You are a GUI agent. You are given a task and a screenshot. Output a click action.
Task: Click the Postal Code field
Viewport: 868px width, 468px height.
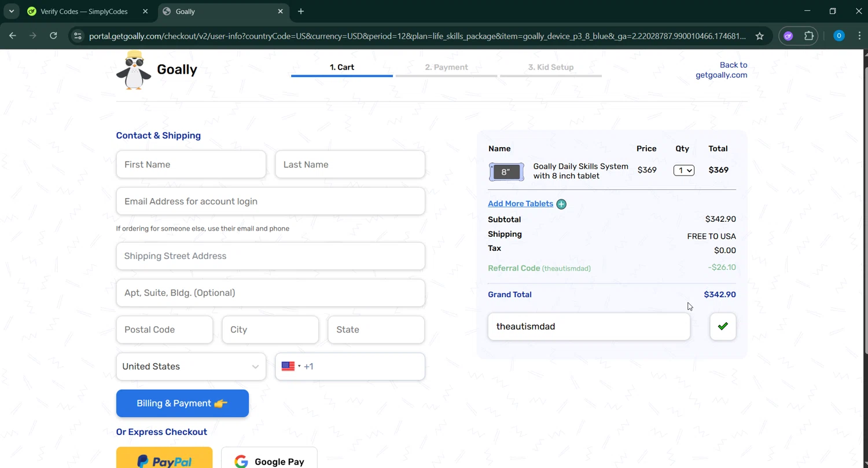(x=164, y=330)
